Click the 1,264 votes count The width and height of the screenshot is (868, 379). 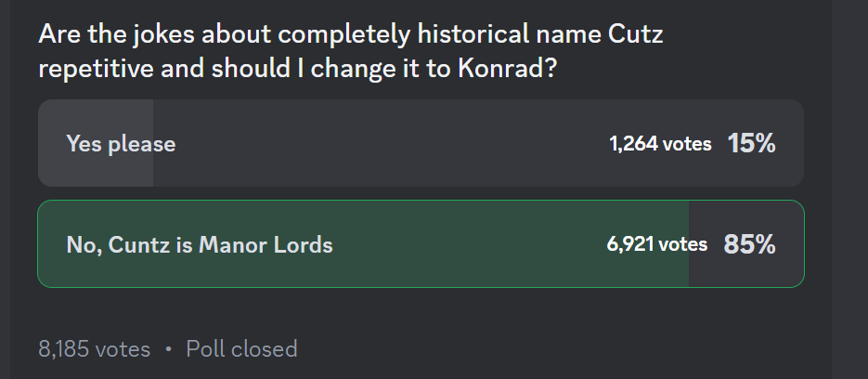(x=660, y=144)
